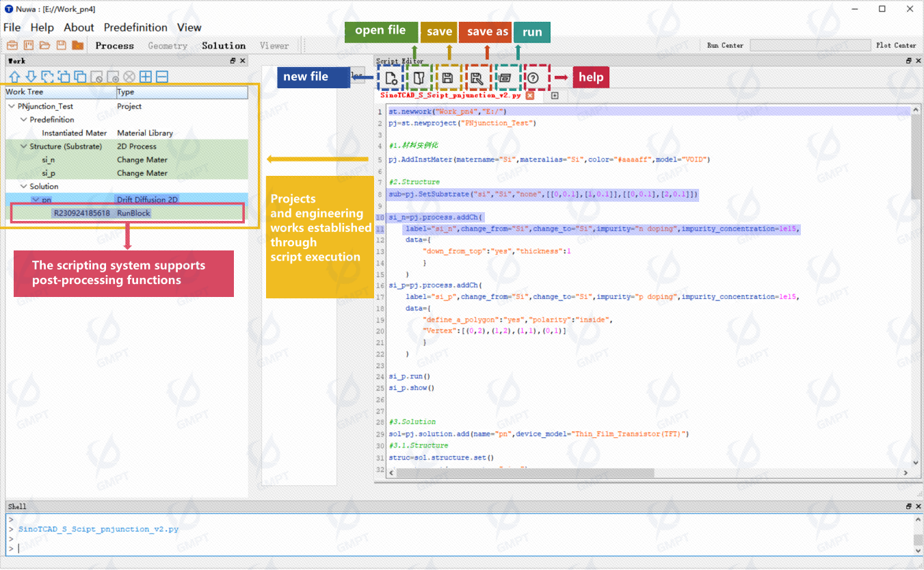Open the View menu
This screenshot has height=570, width=924.
(x=189, y=27)
